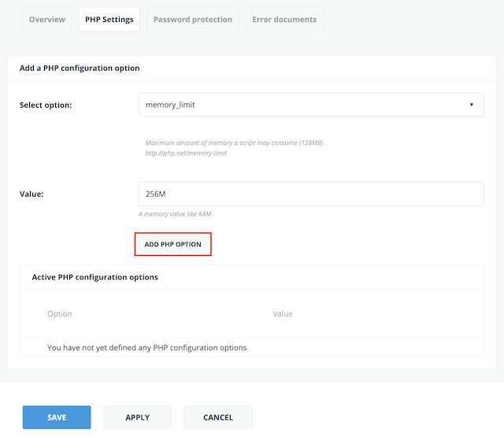The height and width of the screenshot is (436, 504).
Task: Click the 'Add a PHP configuration option' heading
Action: pos(80,68)
